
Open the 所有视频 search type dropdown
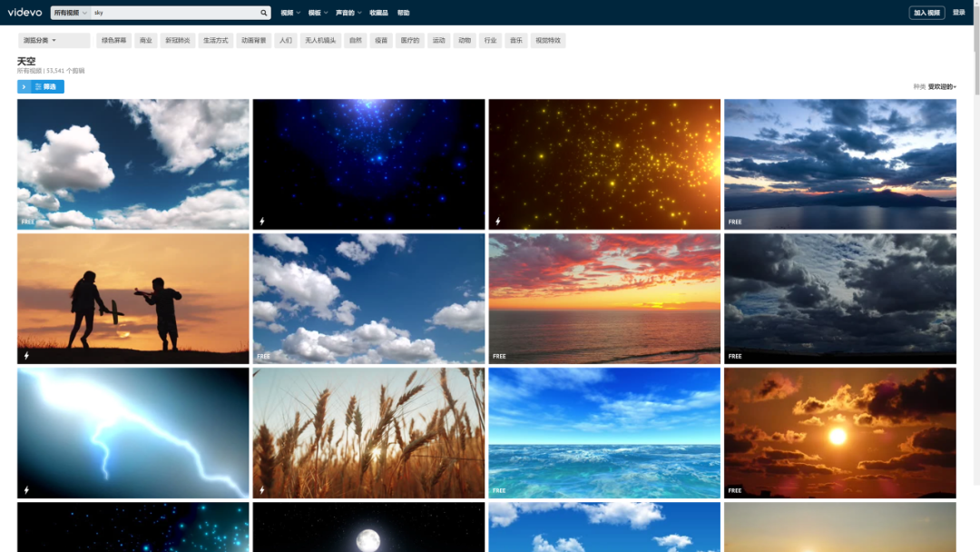click(x=70, y=13)
